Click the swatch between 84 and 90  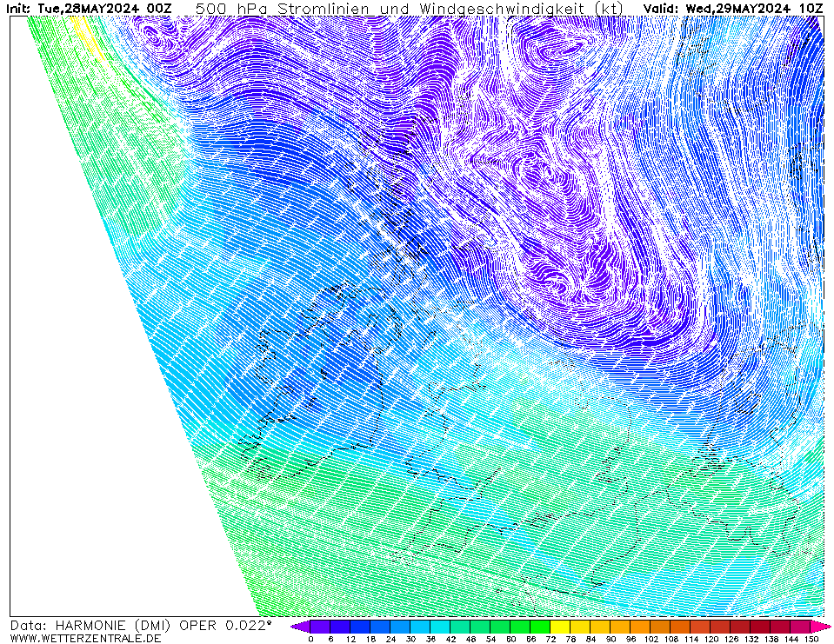(x=601, y=627)
